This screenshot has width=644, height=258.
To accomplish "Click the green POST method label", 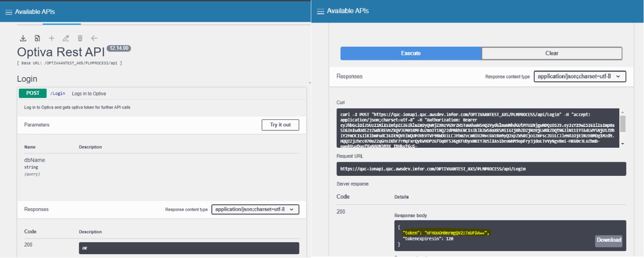I will 33,93.
